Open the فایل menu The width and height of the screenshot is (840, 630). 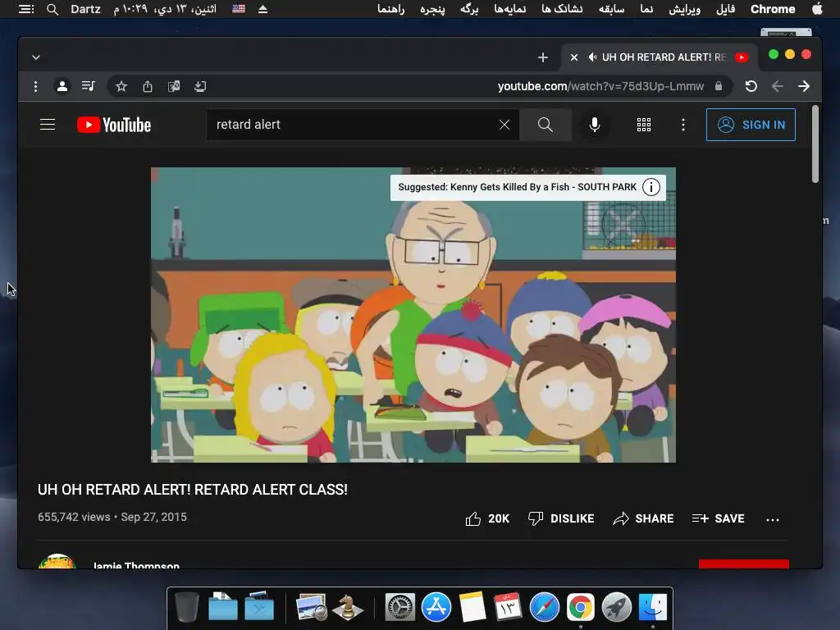[x=725, y=9]
